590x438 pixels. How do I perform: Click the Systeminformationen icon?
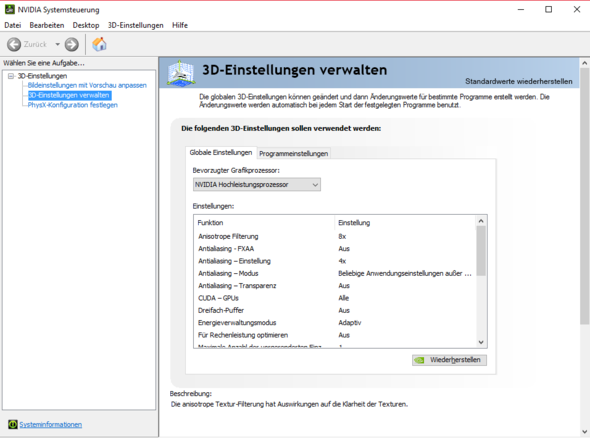tap(12, 424)
